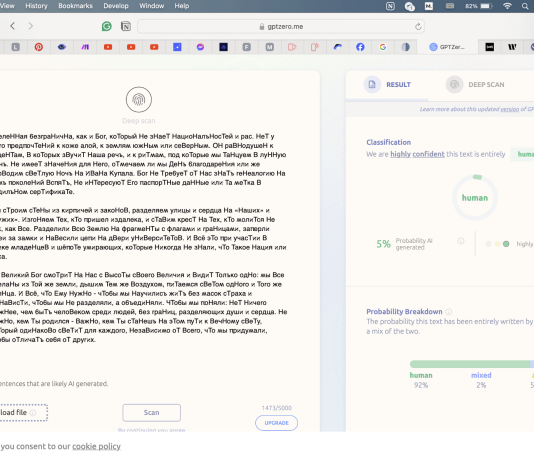Switch to the W-logo tab
This screenshot has height=462, width=534.
coord(512,47)
